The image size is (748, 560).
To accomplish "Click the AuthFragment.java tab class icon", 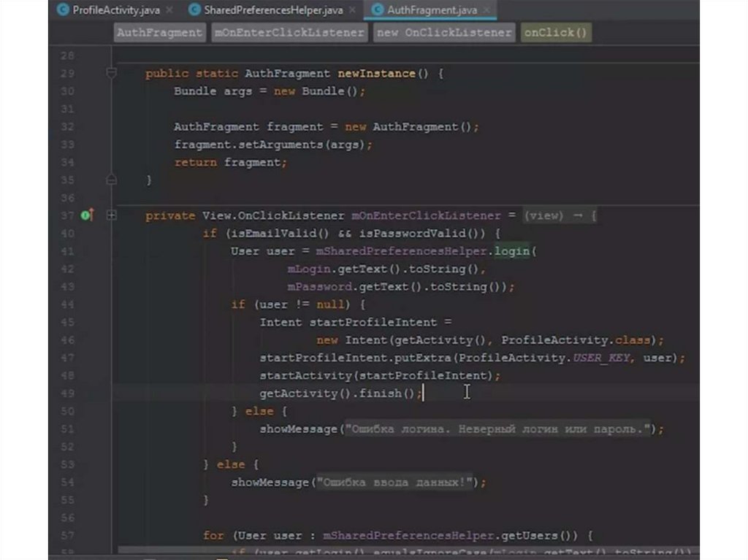I will point(378,10).
